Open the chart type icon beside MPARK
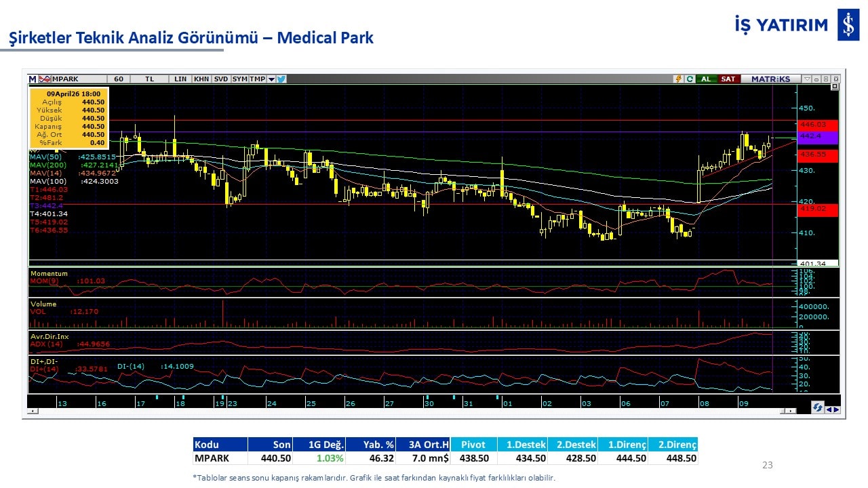 tap(45, 79)
